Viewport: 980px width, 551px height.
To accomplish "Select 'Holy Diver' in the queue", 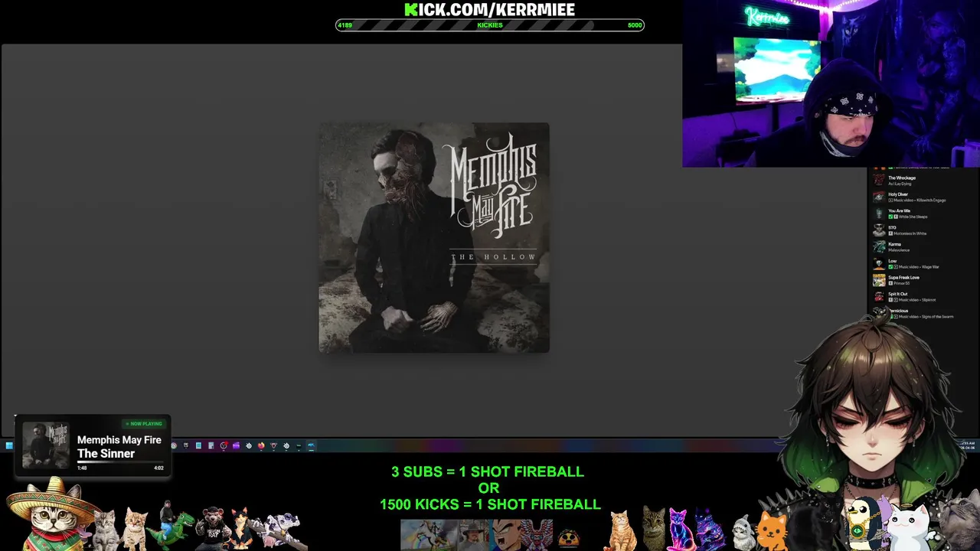I will tap(897, 194).
